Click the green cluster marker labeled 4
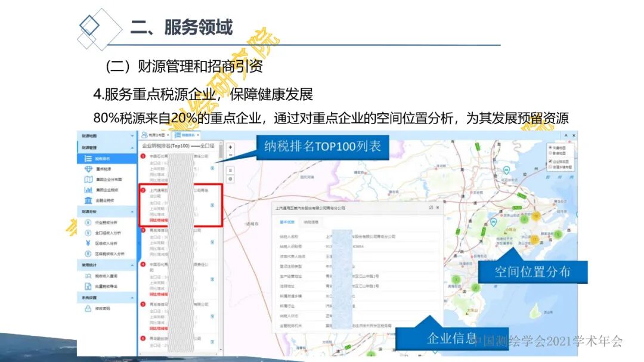 point(475,287)
